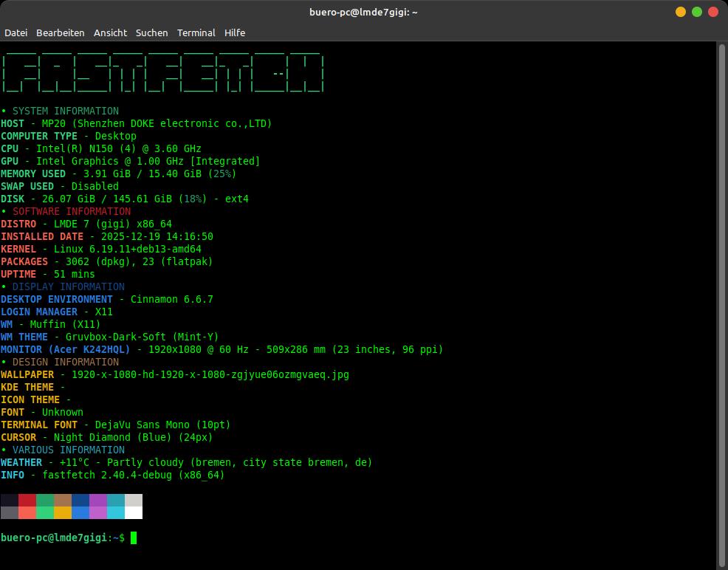Click the UPTIME 51 mins line
The width and height of the screenshot is (728, 570).
[x=48, y=274]
